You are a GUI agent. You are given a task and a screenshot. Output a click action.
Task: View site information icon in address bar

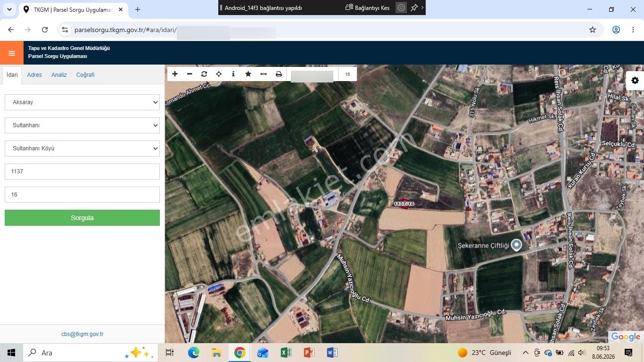click(65, 30)
